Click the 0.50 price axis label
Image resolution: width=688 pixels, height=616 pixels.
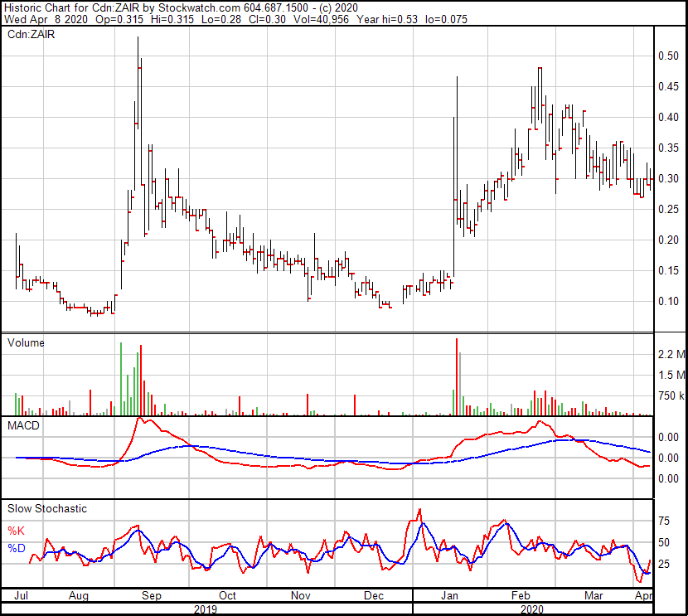point(668,56)
